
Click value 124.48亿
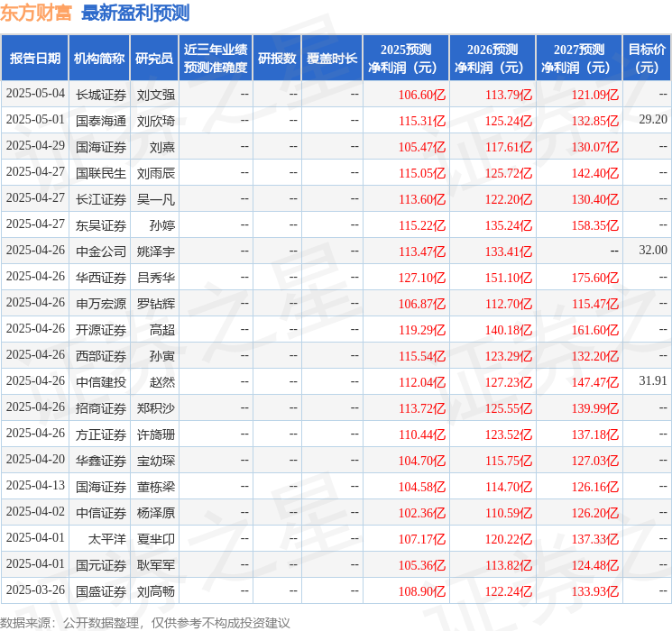coord(595,565)
